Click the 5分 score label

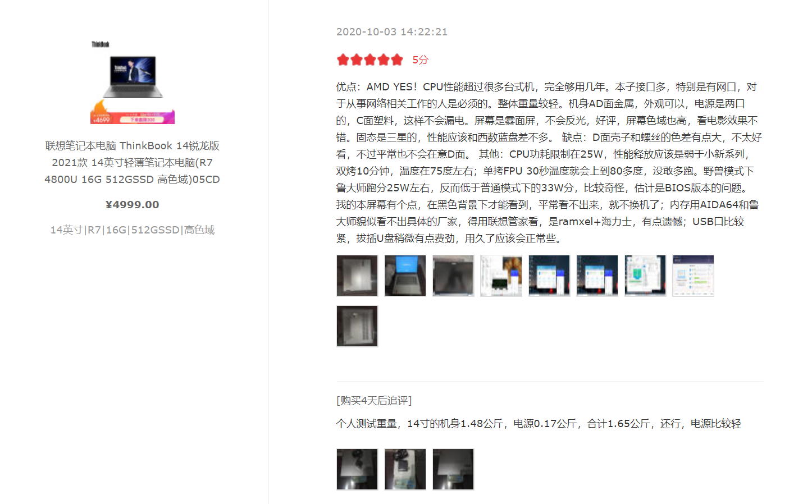[x=421, y=59]
